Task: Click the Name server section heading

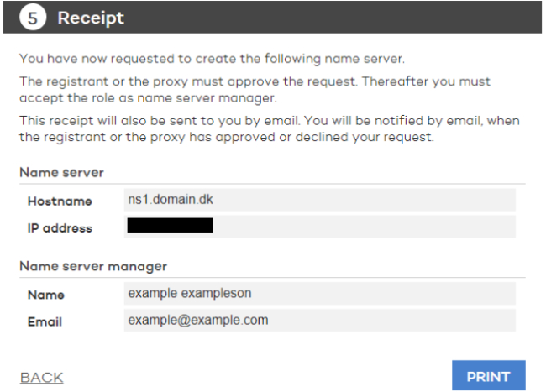Action: point(61,173)
